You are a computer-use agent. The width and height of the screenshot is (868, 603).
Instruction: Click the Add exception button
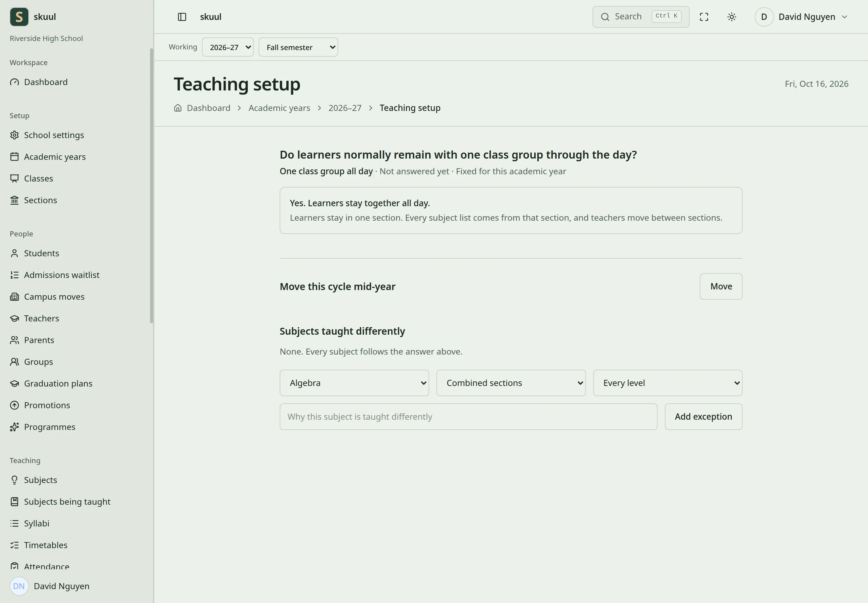703,416
